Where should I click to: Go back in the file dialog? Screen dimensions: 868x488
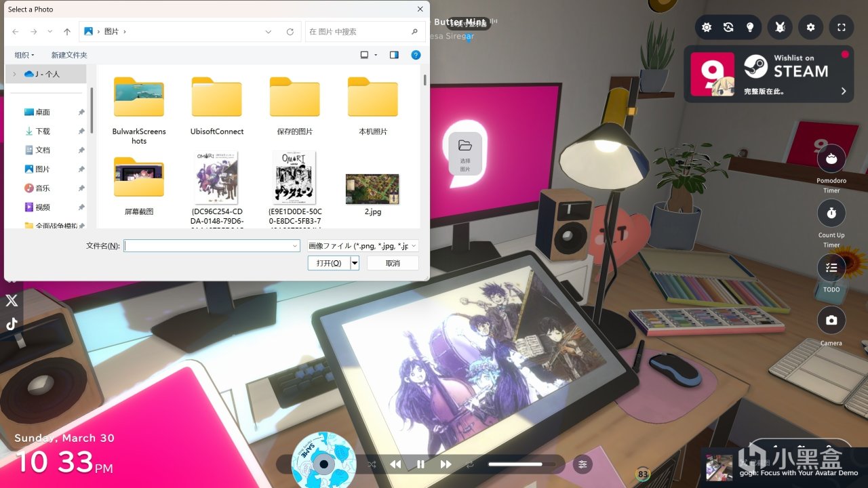pos(16,32)
